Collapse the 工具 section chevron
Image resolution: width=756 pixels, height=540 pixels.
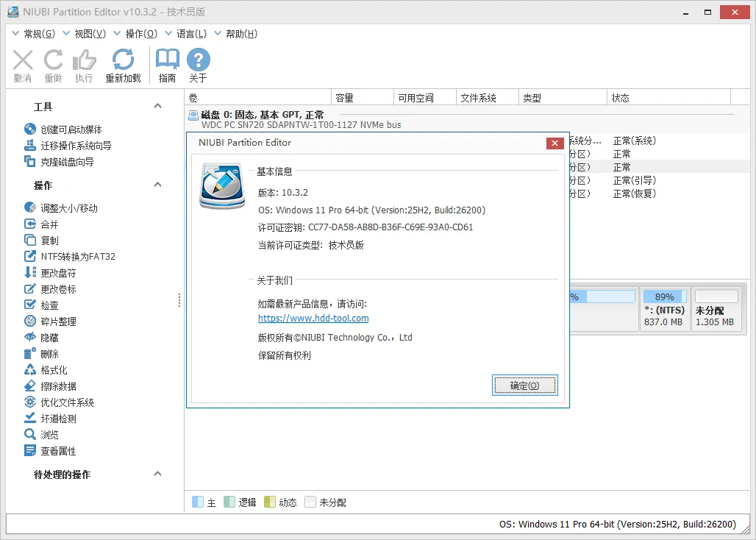coord(157,106)
